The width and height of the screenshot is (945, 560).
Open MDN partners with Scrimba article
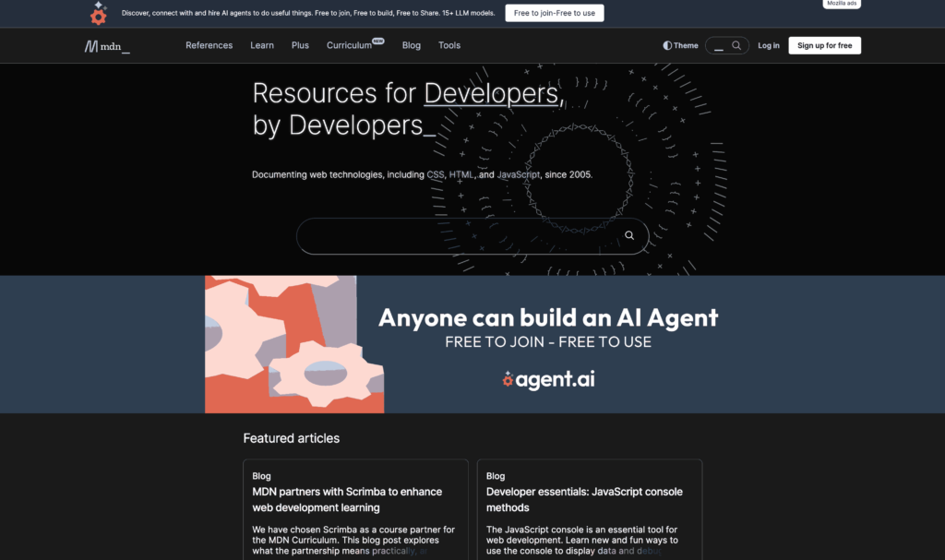[347, 500]
